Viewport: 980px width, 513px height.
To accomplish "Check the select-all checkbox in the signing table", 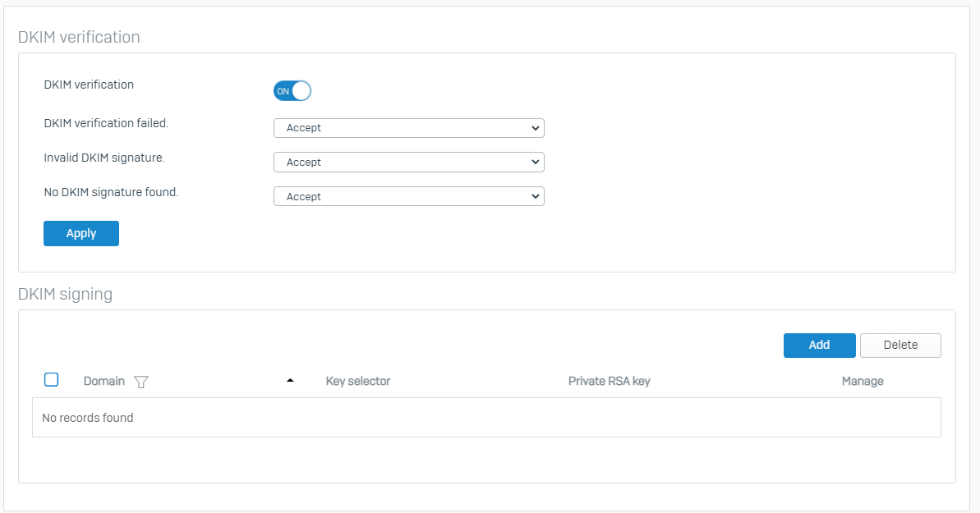I will pos(51,380).
